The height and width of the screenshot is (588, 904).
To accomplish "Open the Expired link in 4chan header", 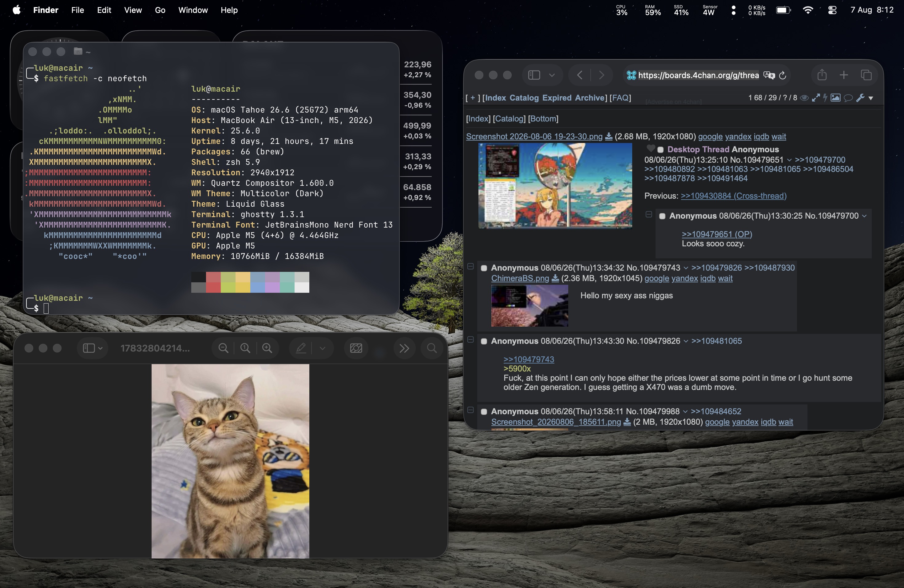I will [557, 97].
